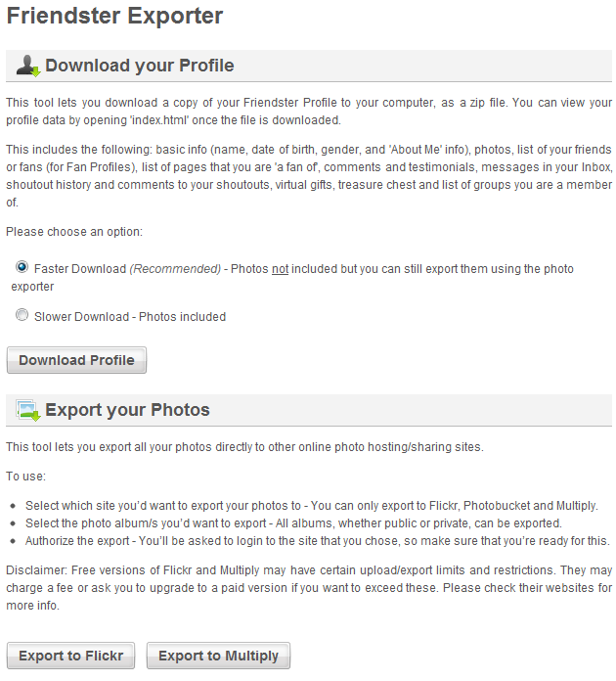
Task: Click the 'To use:' label
Action: tap(25, 477)
